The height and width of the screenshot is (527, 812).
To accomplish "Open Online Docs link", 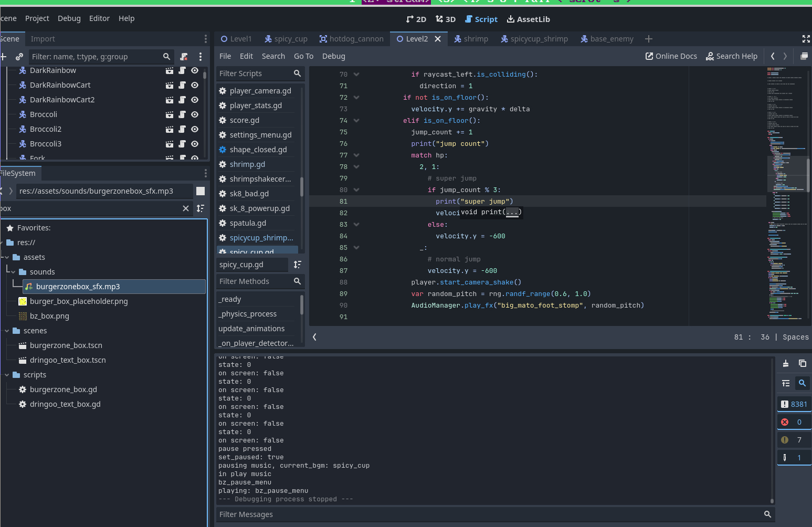I will [671, 56].
